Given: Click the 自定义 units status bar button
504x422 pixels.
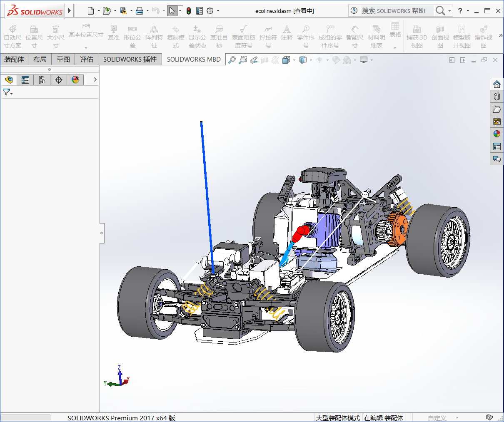Looking at the screenshot, I should [437, 418].
